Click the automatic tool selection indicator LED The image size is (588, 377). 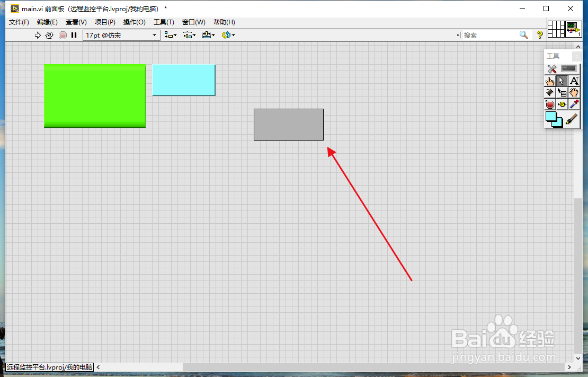[569, 69]
